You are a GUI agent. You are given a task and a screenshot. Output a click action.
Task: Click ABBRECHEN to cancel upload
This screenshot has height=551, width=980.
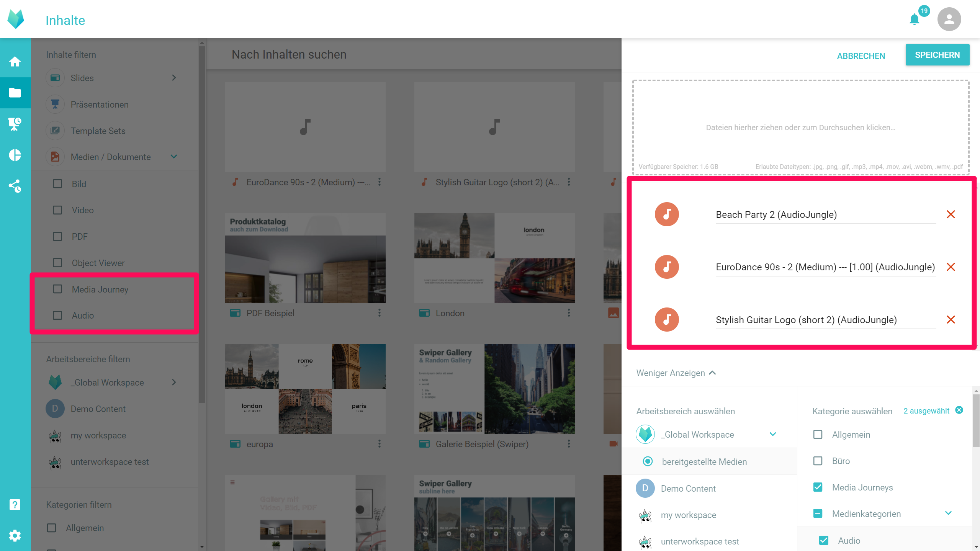tap(861, 56)
